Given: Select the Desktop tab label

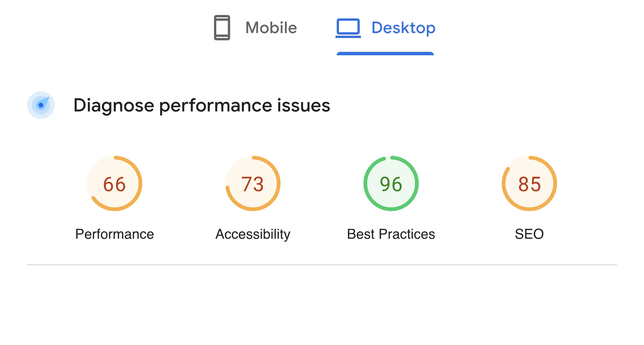Looking at the screenshot, I should point(403,28).
